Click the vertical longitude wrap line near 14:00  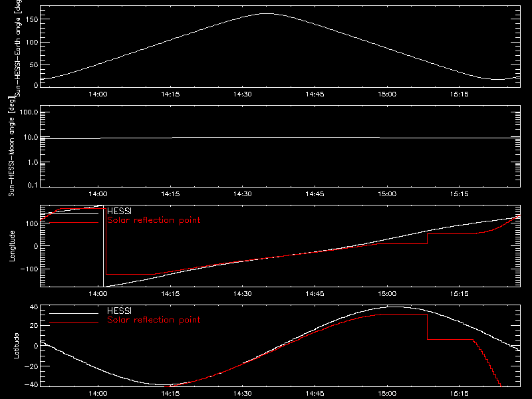(x=103, y=246)
